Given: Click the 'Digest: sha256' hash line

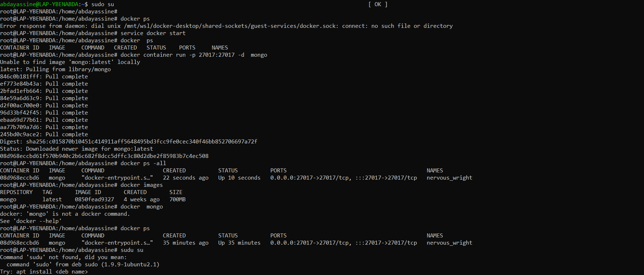Looking at the screenshot, I should (129, 142).
